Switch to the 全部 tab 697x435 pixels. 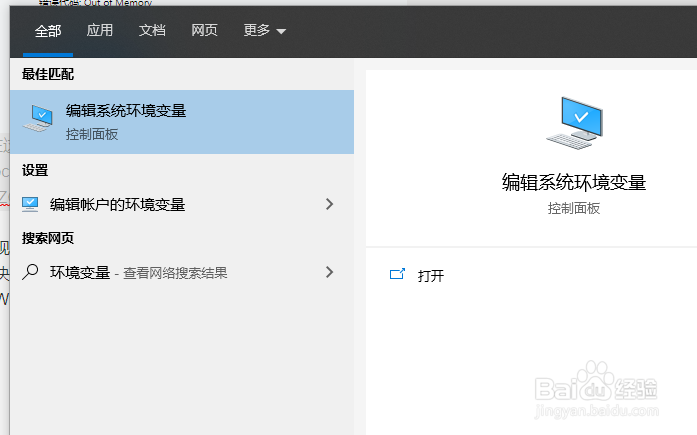click(x=48, y=31)
